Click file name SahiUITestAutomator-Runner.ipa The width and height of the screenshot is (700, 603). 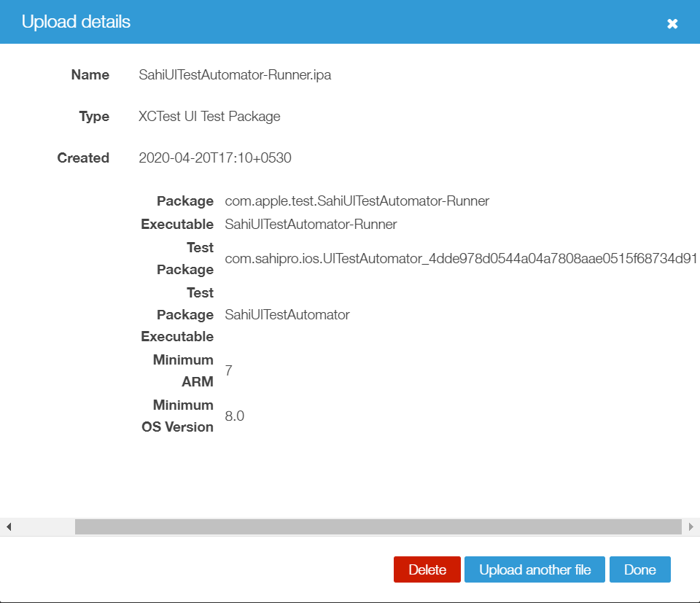[x=235, y=75]
